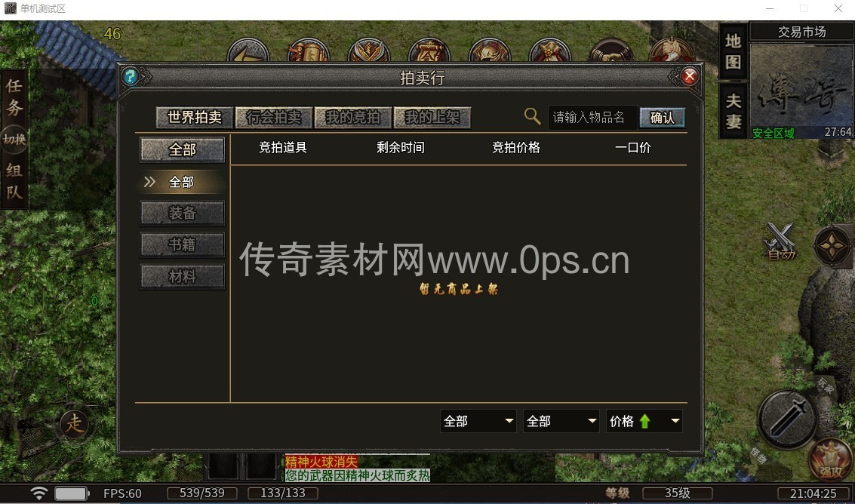Click the 确认 confirm search button
The width and height of the screenshot is (855, 504).
pos(662,118)
